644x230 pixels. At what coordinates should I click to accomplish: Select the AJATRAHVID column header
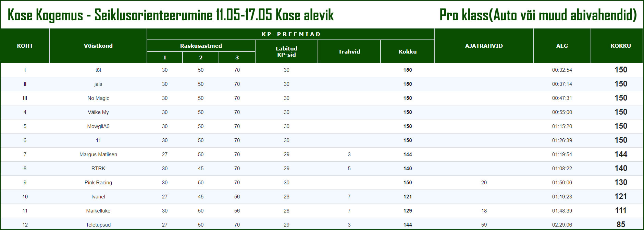pyautogui.click(x=484, y=46)
